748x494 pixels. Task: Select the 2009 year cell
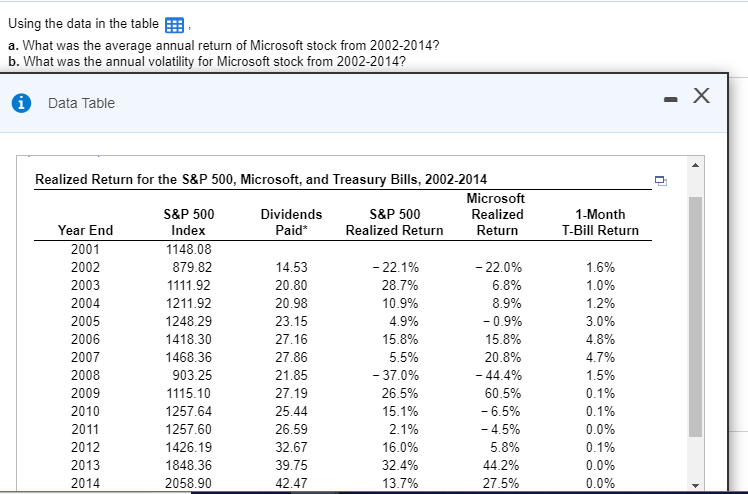click(85, 393)
